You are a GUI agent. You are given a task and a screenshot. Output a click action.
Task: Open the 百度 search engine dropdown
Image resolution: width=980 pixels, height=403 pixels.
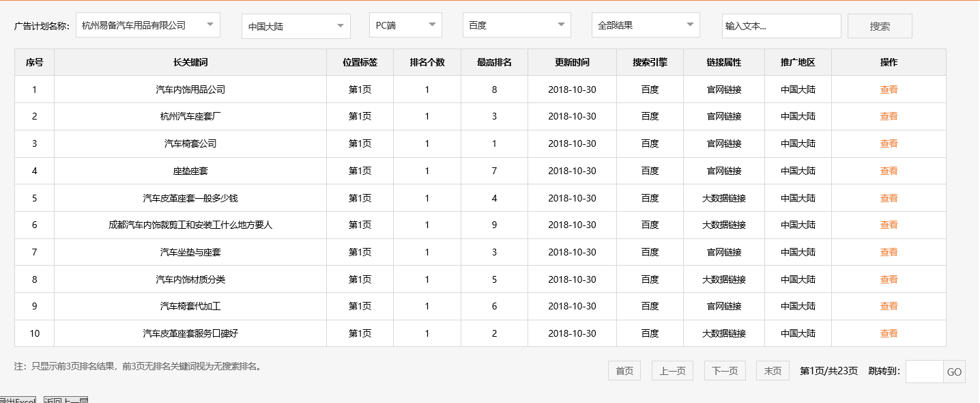point(517,25)
